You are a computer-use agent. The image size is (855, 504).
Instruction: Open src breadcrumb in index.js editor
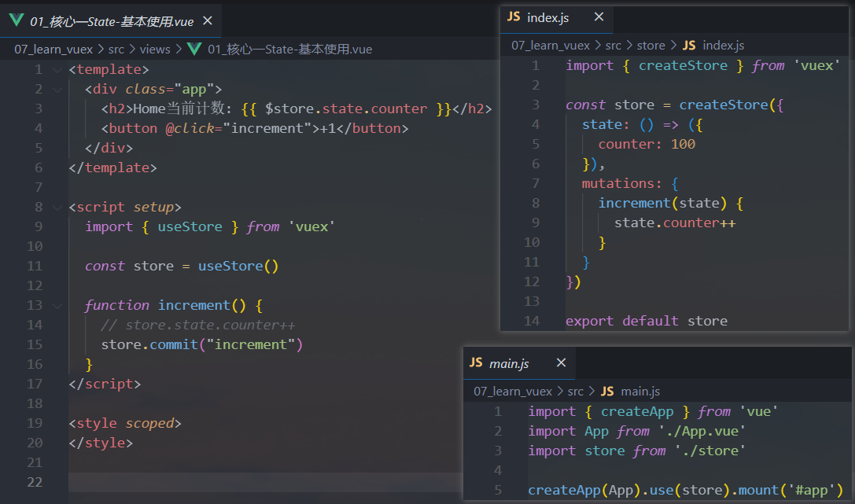coord(614,46)
